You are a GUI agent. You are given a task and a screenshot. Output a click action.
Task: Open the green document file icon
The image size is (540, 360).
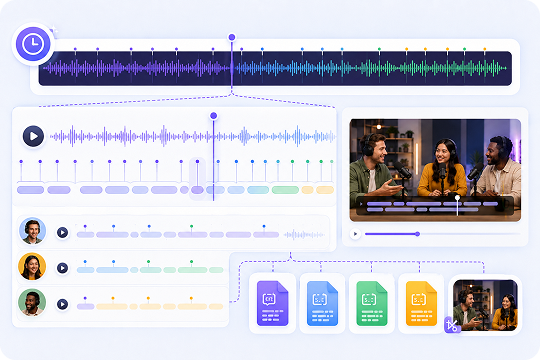coord(372,304)
